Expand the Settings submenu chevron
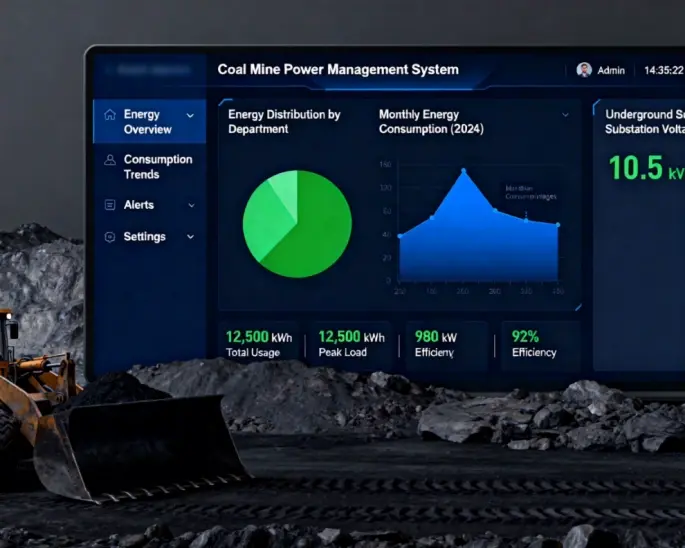The width and height of the screenshot is (685, 548). point(191,237)
